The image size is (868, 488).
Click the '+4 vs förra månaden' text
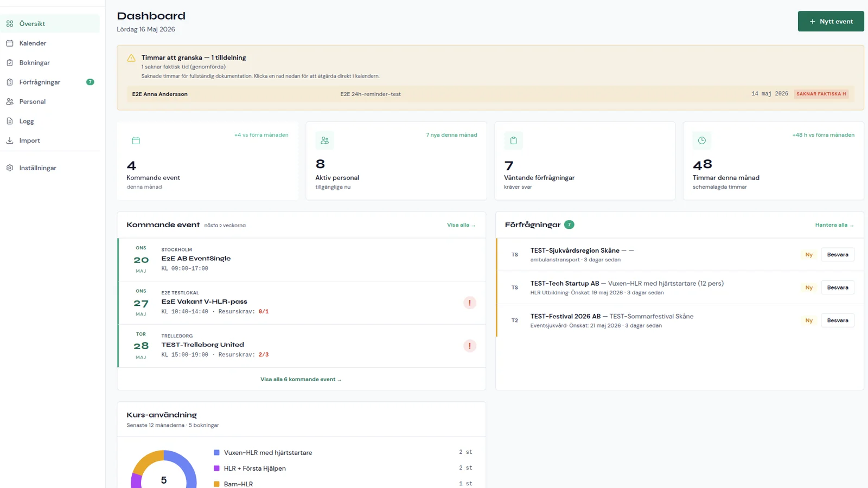tap(261, 135)
